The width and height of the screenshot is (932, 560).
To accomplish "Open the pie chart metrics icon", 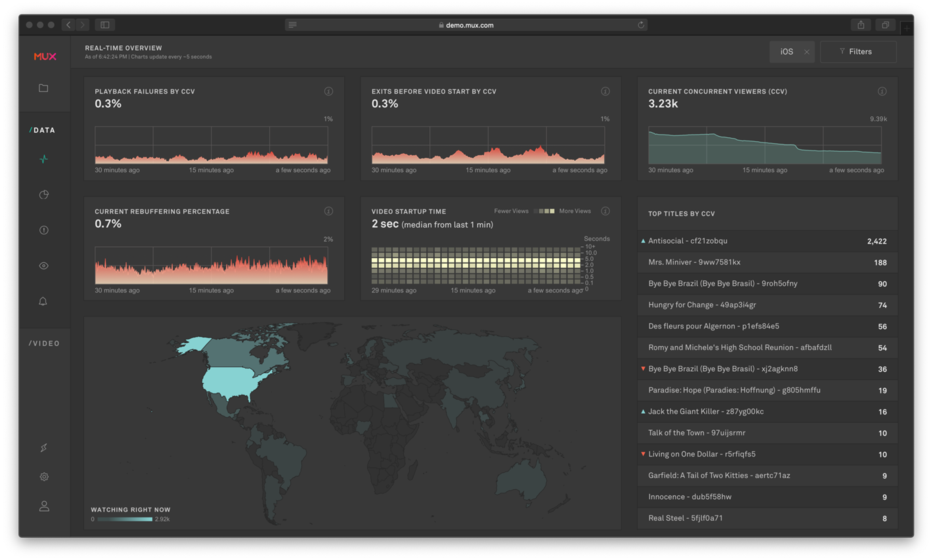I will 44,195.
